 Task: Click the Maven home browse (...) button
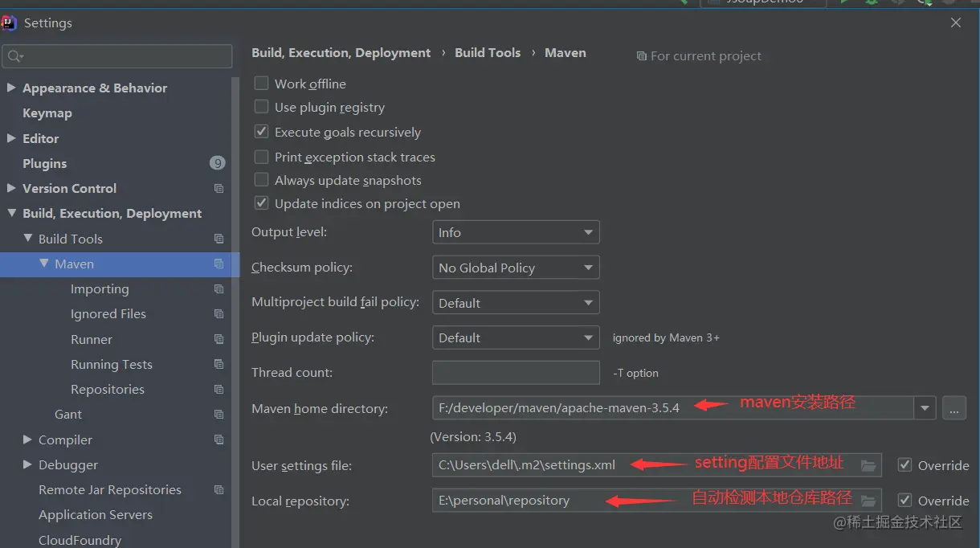953,408
